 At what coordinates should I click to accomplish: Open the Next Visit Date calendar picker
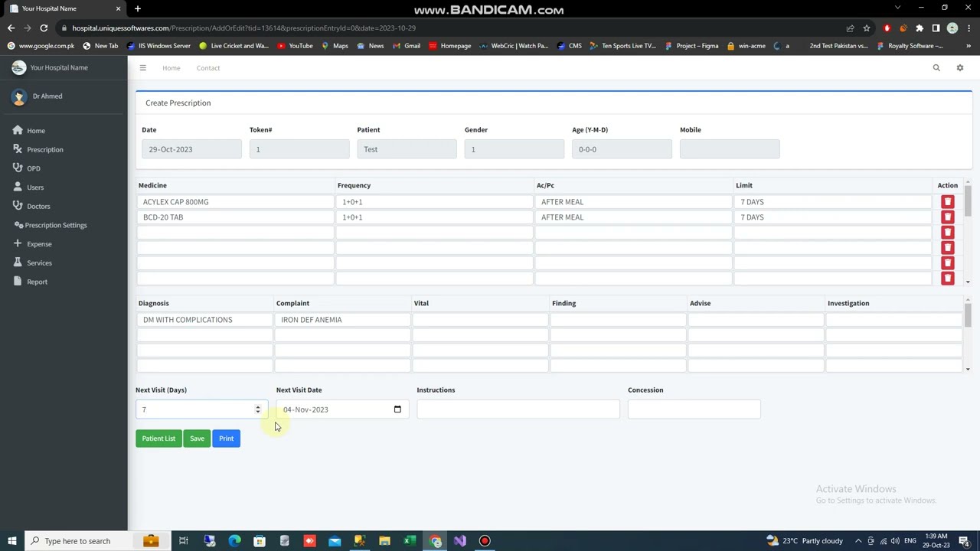(x=397, y=409)
